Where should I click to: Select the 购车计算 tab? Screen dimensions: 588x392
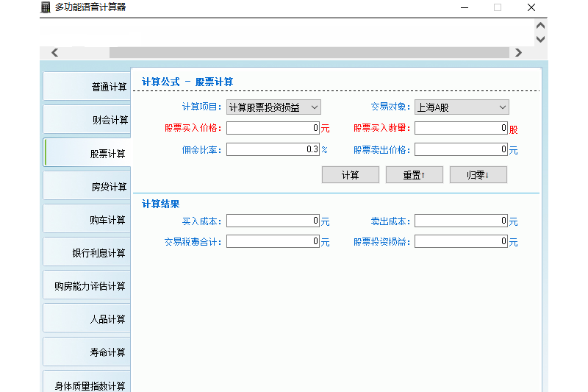pos(87,219)
